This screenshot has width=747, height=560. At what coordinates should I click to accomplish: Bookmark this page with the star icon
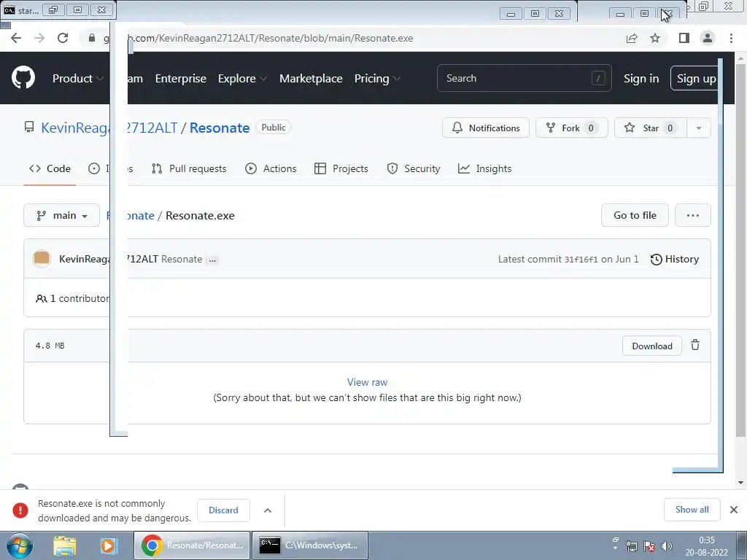click(x=655, y=38)
